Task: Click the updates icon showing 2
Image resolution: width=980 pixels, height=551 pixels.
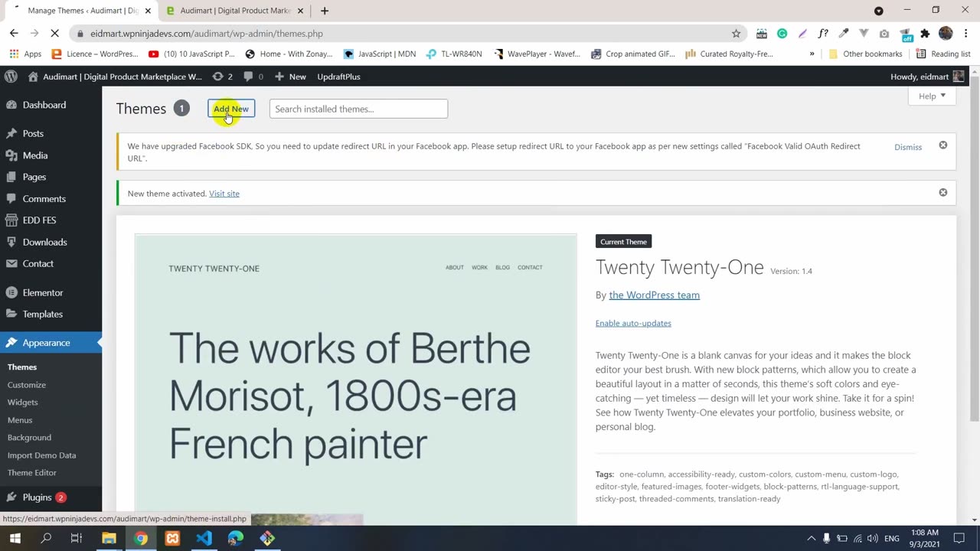Action: click(x=222, y=77)
